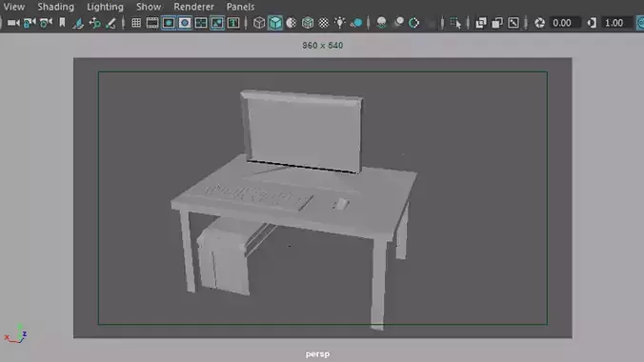Click the Shadows icon

[356, 23]
